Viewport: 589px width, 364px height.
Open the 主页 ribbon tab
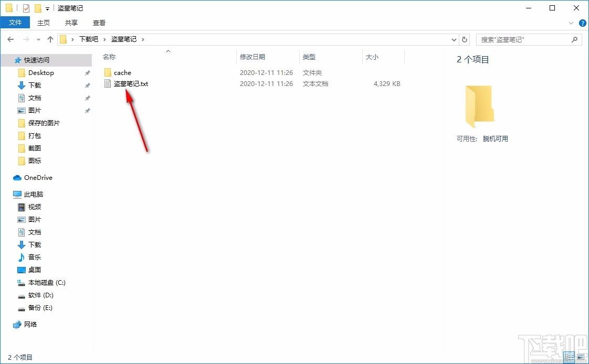(x=44, y=23)
